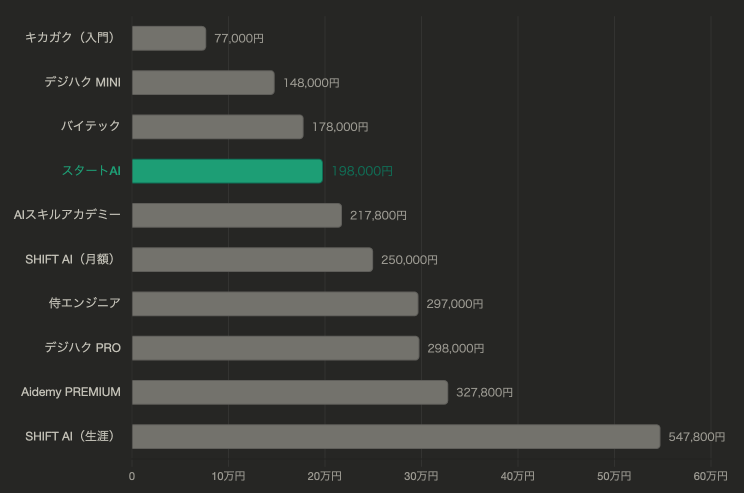This screenshot has height=493, width=744.
Task: Click the SHIFT AI（月額） bar
Action: [252, 259]
